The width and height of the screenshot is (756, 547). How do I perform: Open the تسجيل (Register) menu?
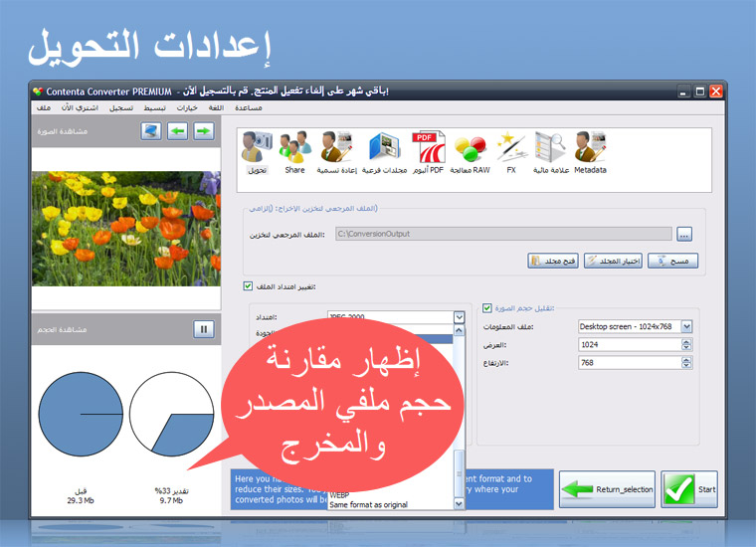[x=121, y=107]
